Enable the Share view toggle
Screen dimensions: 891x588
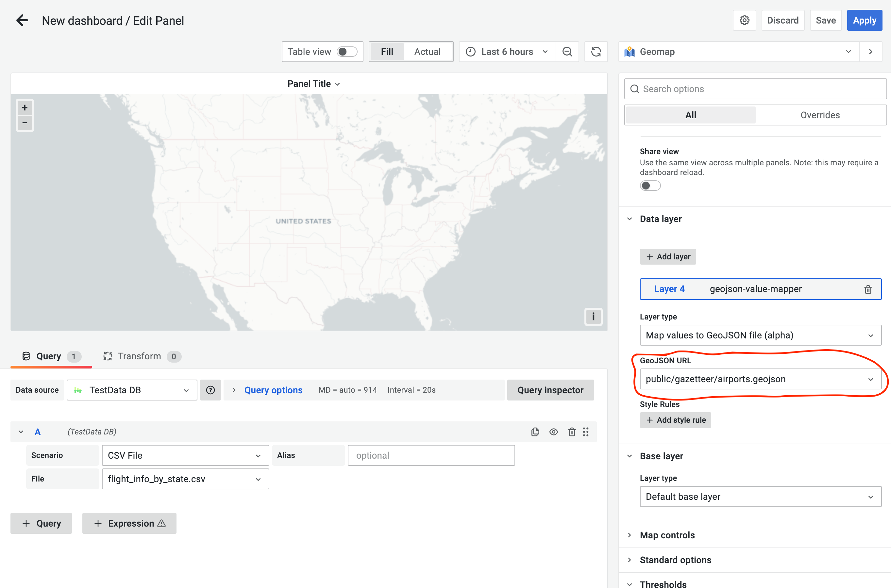(x=650, y=185)
